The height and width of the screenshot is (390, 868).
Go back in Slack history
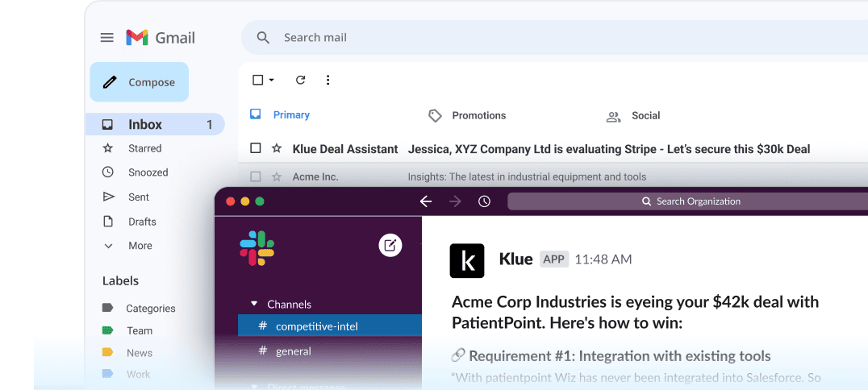pyautogui.click(x=426, y=201)
